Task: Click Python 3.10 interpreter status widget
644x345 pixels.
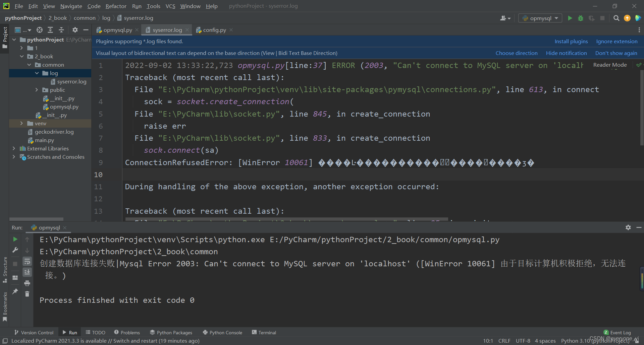Action: [595, 341]
